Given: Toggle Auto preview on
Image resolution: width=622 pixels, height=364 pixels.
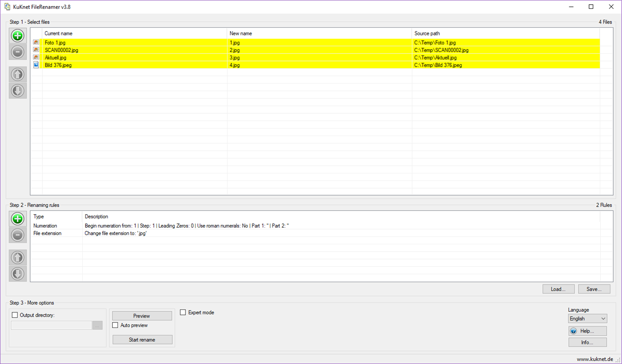Looking at the screenshot, I should coord(115,325).
